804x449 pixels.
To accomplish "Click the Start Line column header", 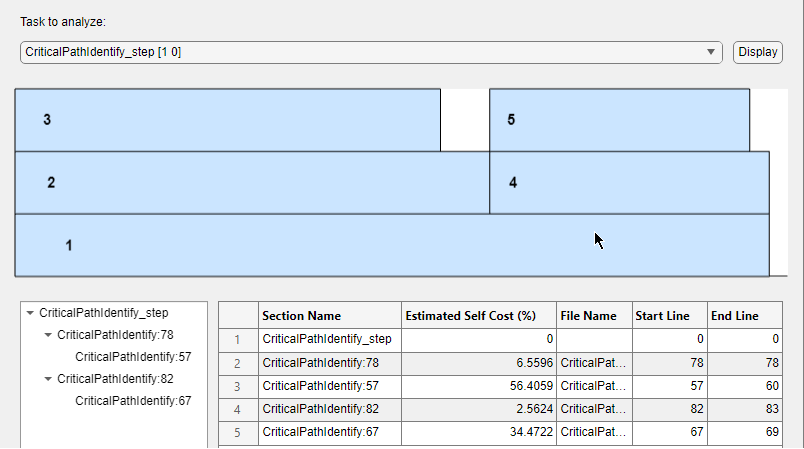I will tap(669, 316).
